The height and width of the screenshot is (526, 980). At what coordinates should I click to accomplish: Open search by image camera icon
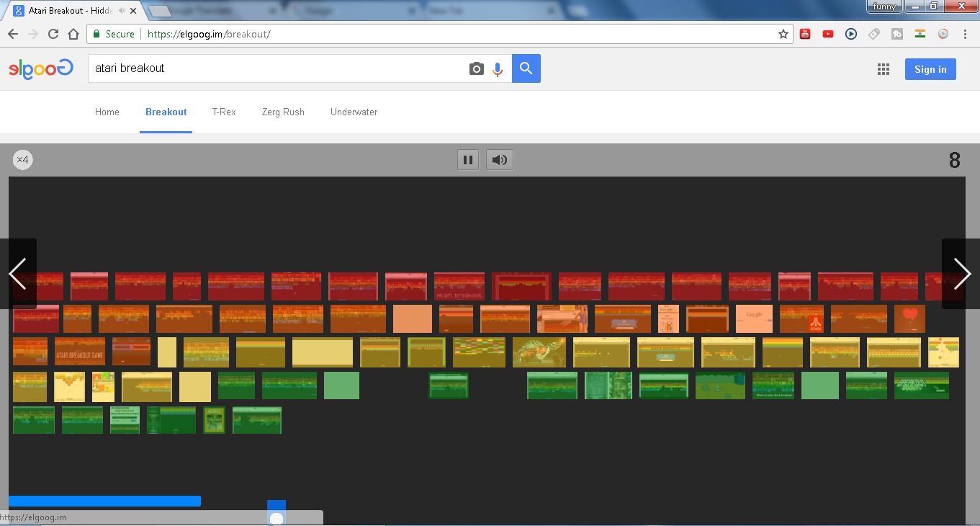[476, 69]
